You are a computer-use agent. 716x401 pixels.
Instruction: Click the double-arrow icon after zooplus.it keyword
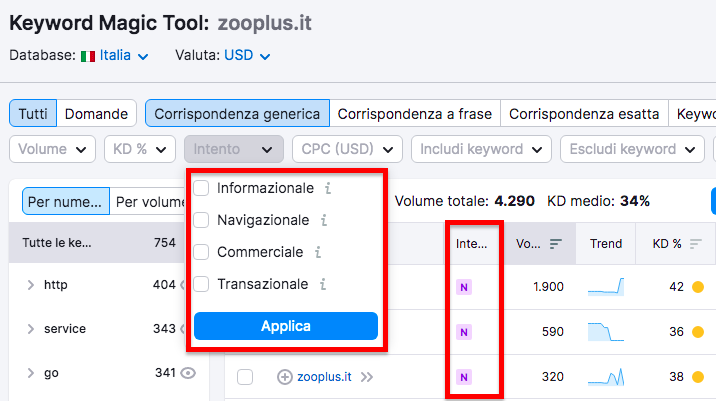point(367,377)
